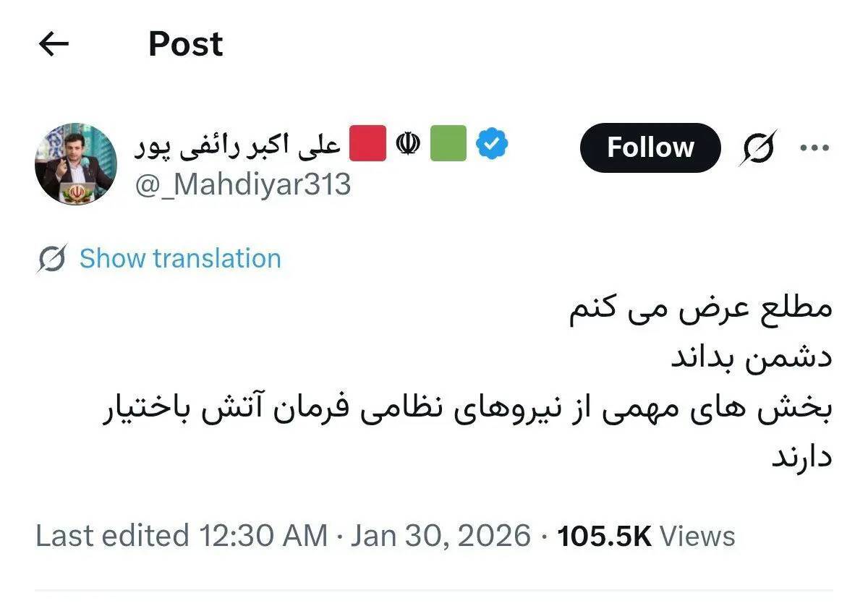The width and height of the screenshot is (868, 606).
Task: Click the Iran flag emoji in the username
Action: pos(409,142)
